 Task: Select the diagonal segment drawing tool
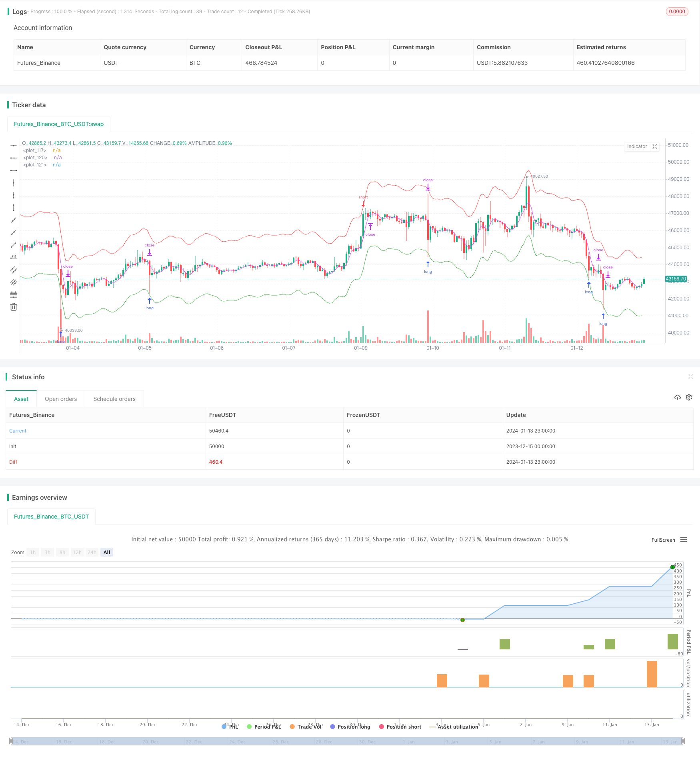14,245
